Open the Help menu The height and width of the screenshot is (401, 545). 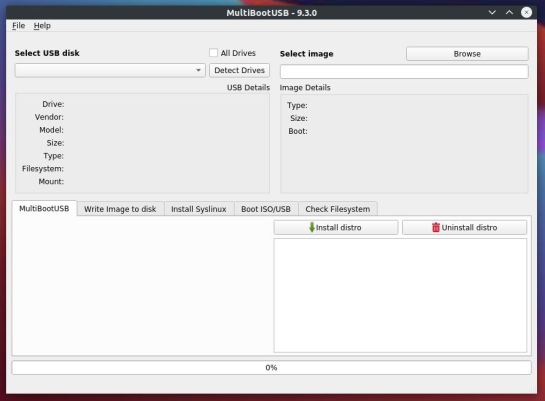42,26
